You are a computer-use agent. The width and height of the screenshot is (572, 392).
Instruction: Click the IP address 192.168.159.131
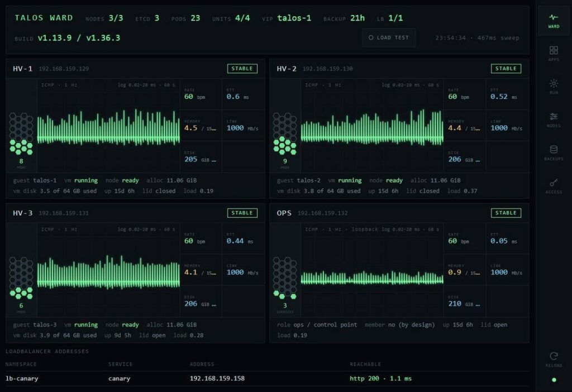64,213
